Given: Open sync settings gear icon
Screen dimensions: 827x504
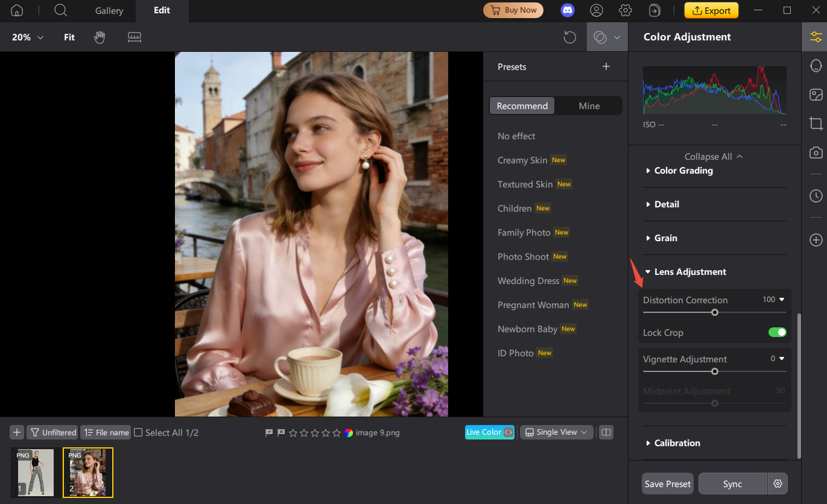Looking at the screenshot, I should pyautogui.click(x=778, y=484).
